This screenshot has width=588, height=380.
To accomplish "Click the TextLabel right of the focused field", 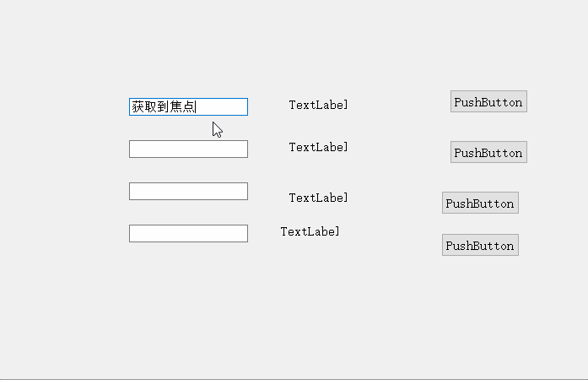I will click(318, 105).
